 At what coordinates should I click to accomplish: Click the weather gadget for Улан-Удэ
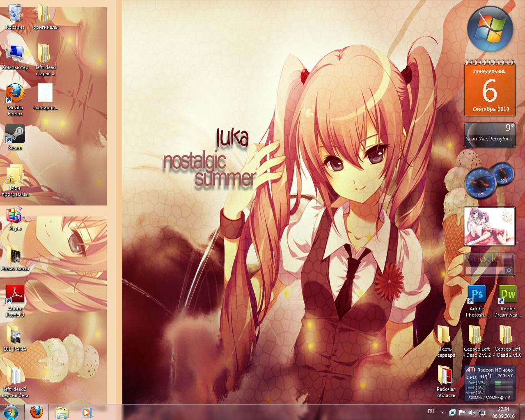(x=490, y=135)
